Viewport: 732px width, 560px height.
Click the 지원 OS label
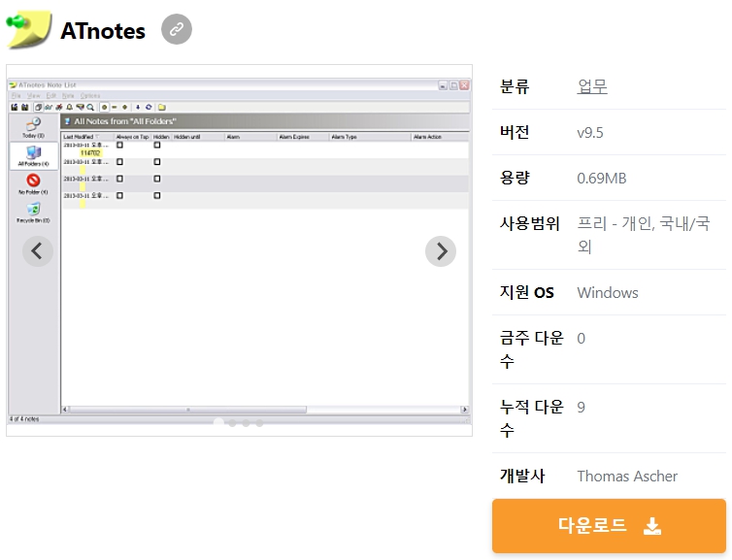526,292
